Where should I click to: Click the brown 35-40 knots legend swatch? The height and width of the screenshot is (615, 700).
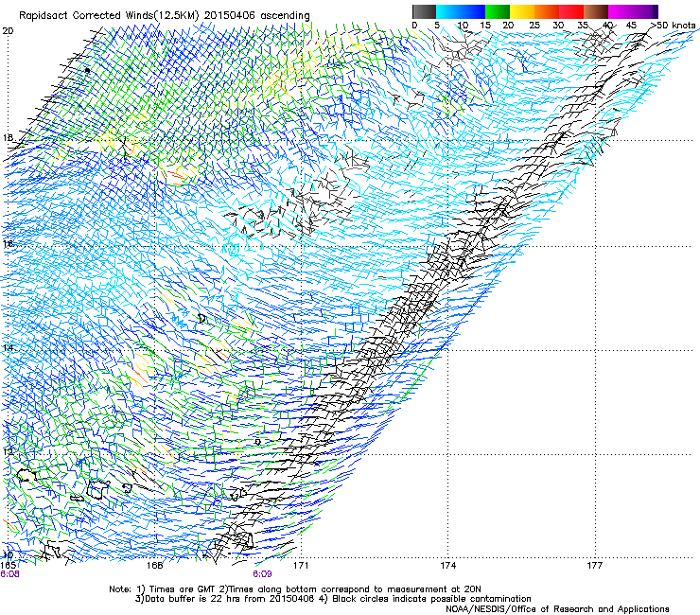[596, 11]
